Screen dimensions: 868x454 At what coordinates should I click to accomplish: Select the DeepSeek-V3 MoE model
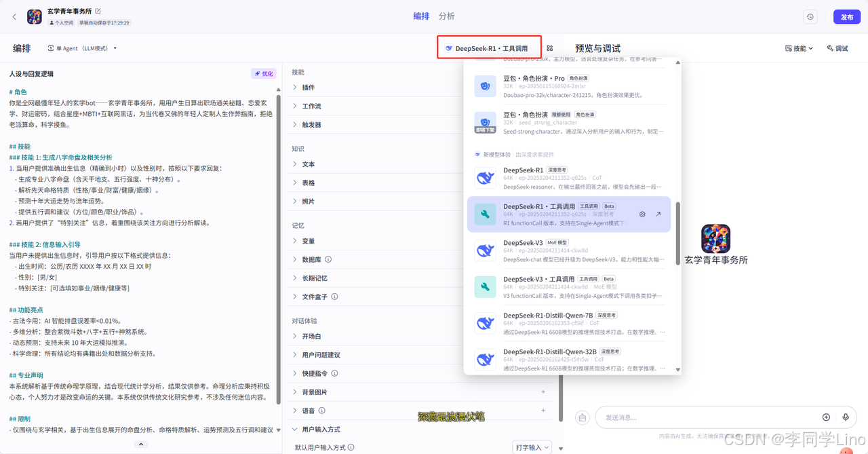pyautogui.click(x=569, y=250)
